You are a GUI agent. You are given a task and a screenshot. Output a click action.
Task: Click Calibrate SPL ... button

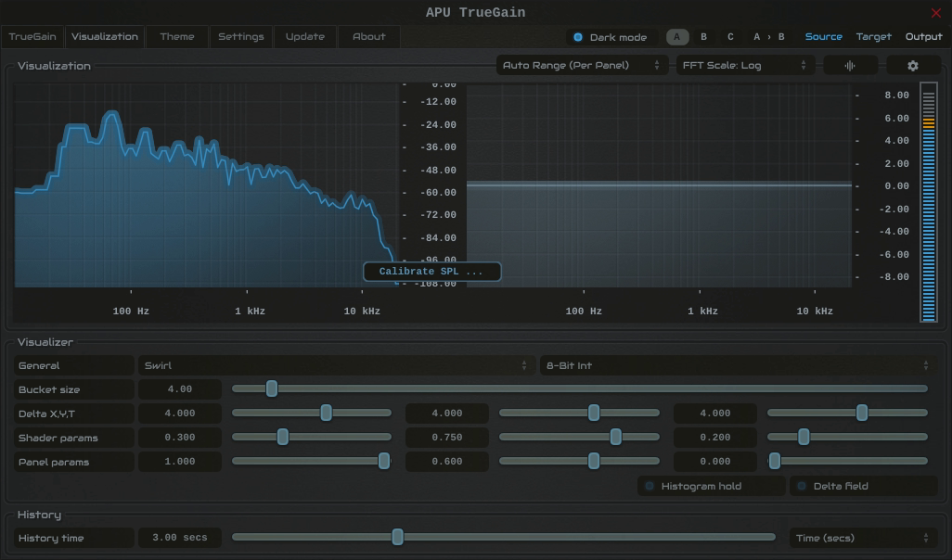coord(431,272)
